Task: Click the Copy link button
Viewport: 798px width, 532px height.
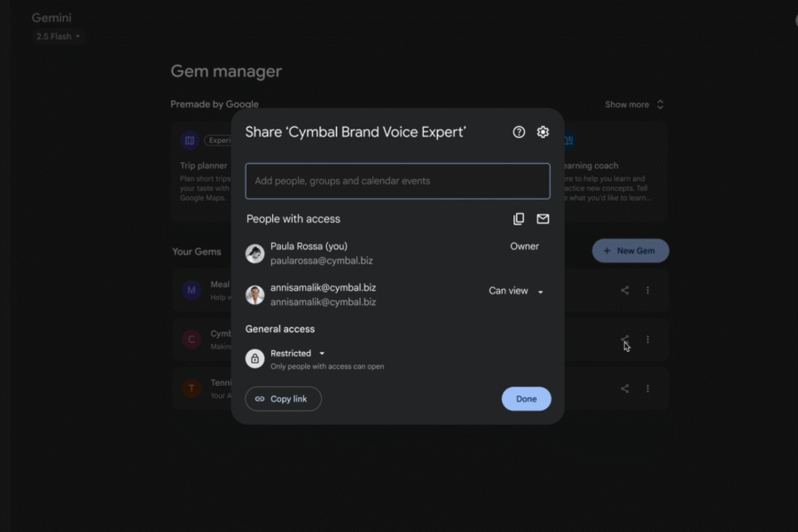Action: 283,399
